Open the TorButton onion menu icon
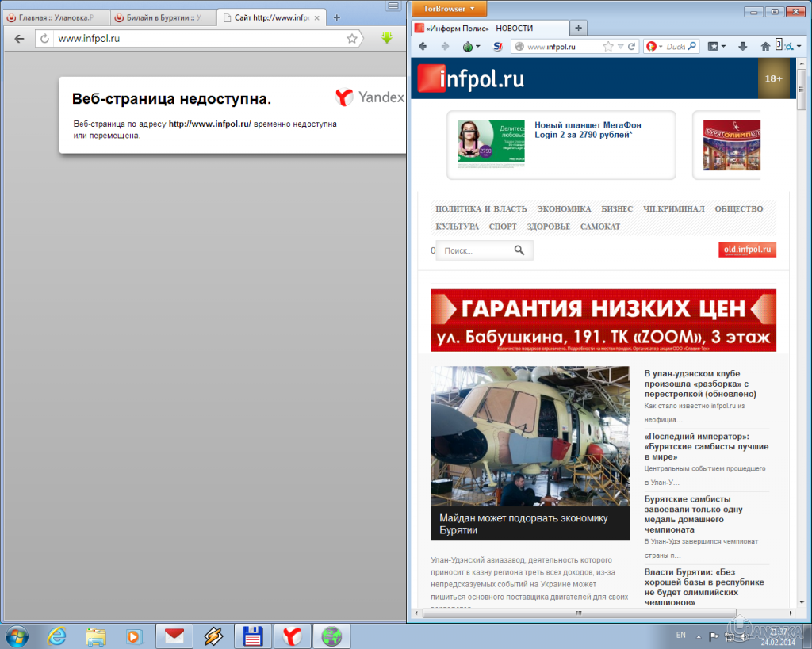Screen dimensions: 812x649 click(x=467, y=46)
